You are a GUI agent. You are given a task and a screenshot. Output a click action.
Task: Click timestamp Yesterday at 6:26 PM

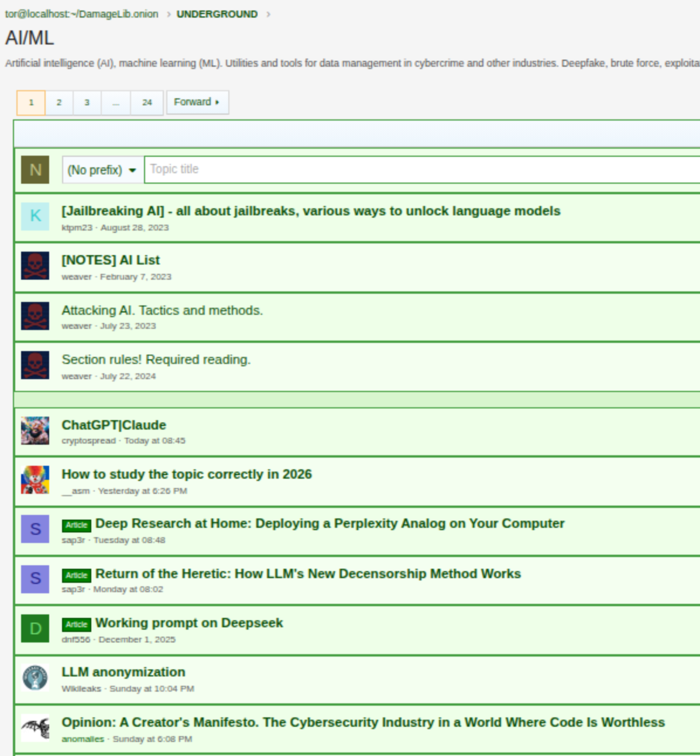pyautogui.click(x=142, y=491)
